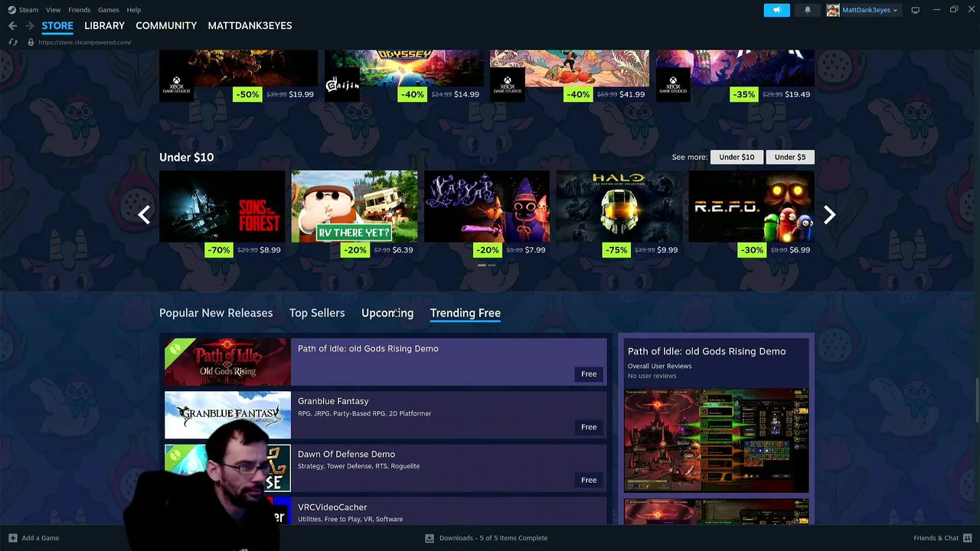Open the Games menu
980x551 pixels.
108,10
